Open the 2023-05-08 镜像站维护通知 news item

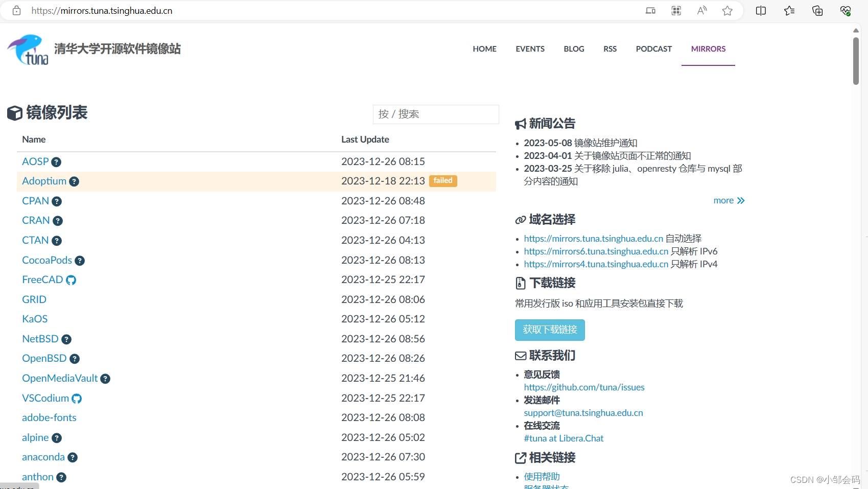(x=580, y=143)
